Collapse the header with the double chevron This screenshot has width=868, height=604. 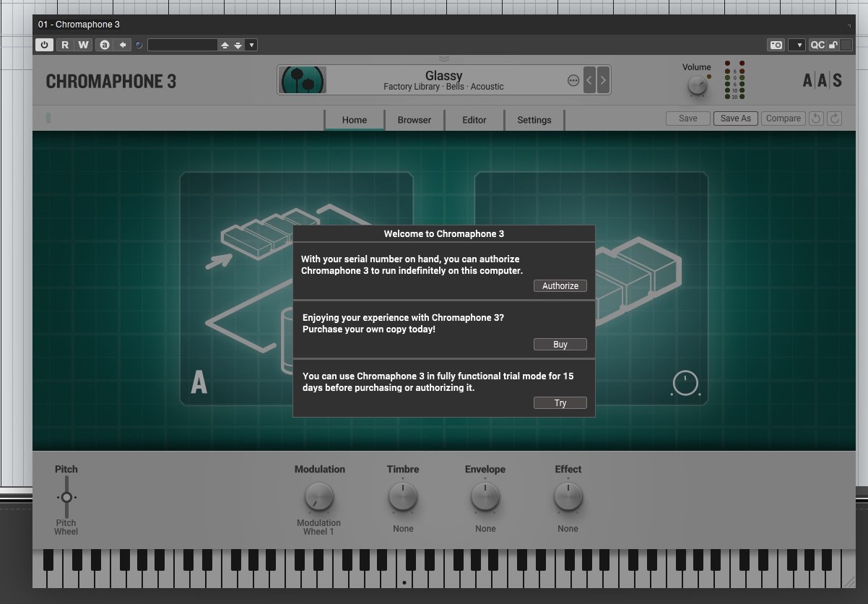444,59
